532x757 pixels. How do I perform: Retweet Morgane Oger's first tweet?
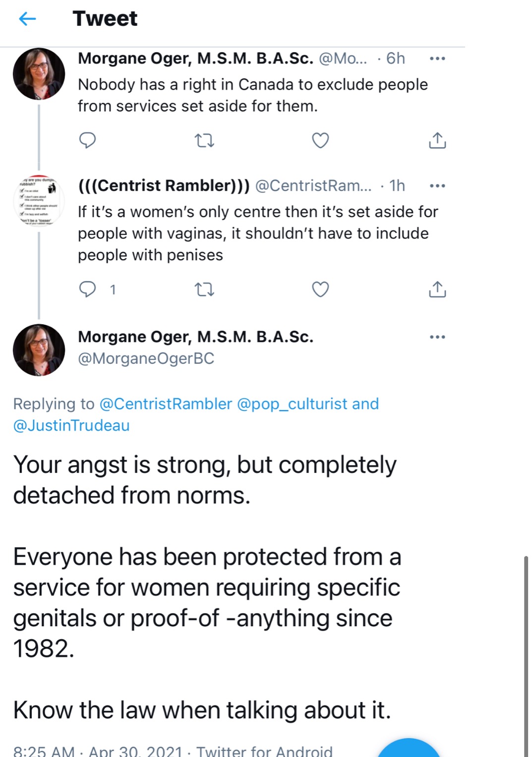pyautogui.click(x=204, y=141)
